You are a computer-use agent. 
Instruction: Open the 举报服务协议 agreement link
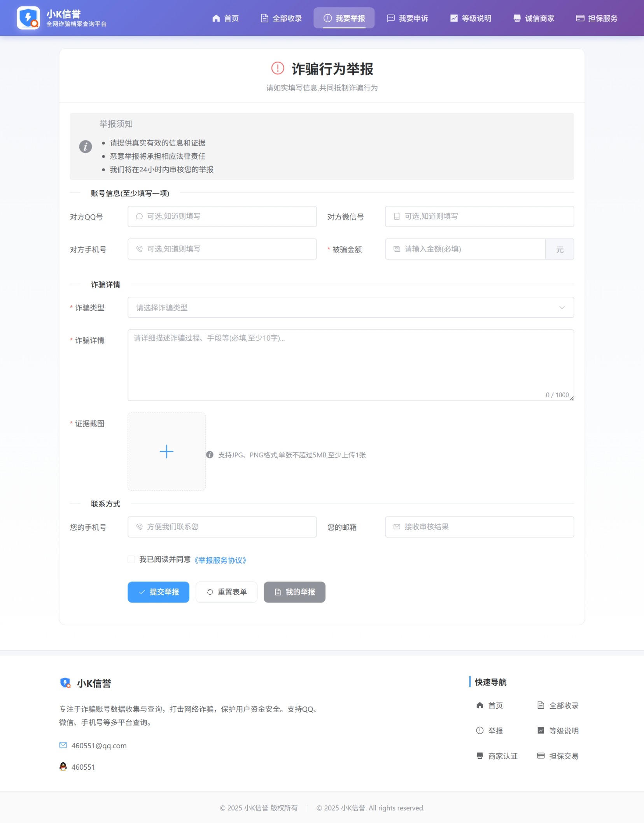(221, 560)
